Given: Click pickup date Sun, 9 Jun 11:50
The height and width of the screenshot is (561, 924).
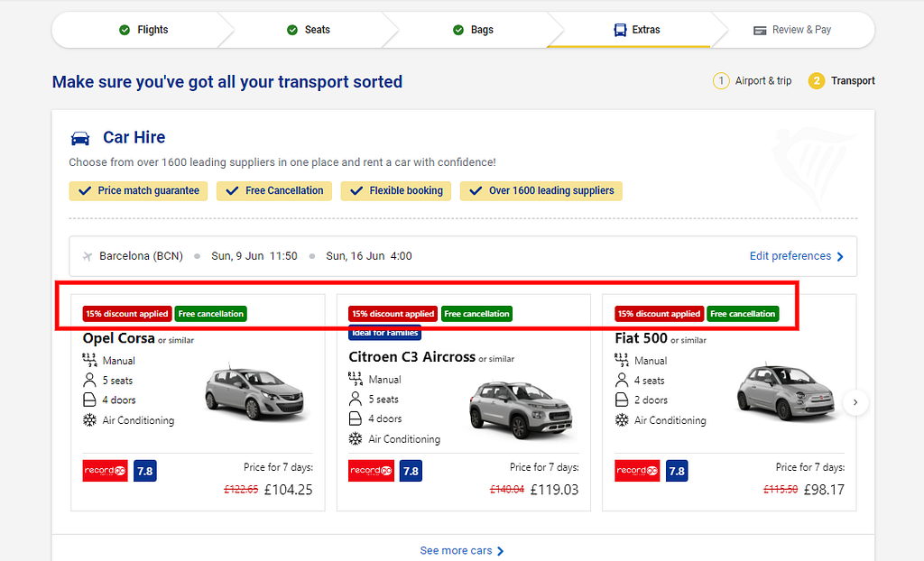Looking at the screenshot, I should coord(254,256).
